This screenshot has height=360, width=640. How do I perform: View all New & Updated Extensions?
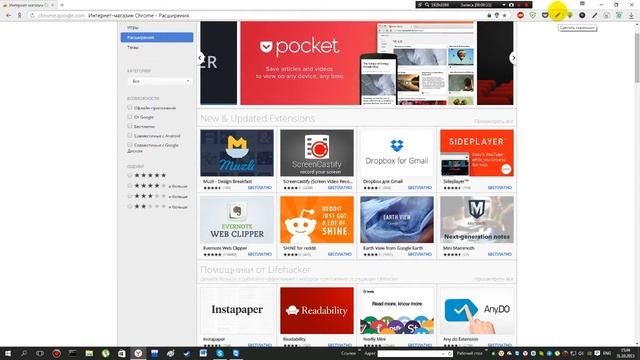coord(493,121)
